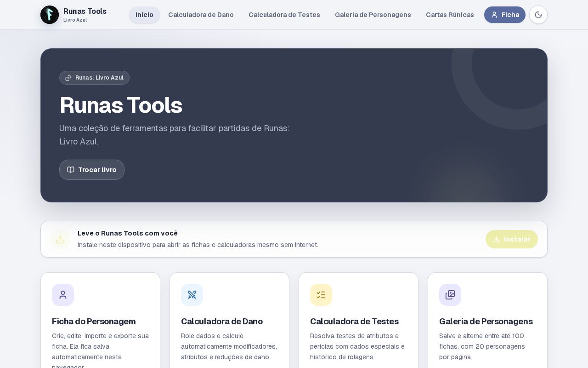Click the 'Livro Azul' subtitle under the logo
Screen dimensions: 588x368
pyautogui.click(x=75, y=20)
